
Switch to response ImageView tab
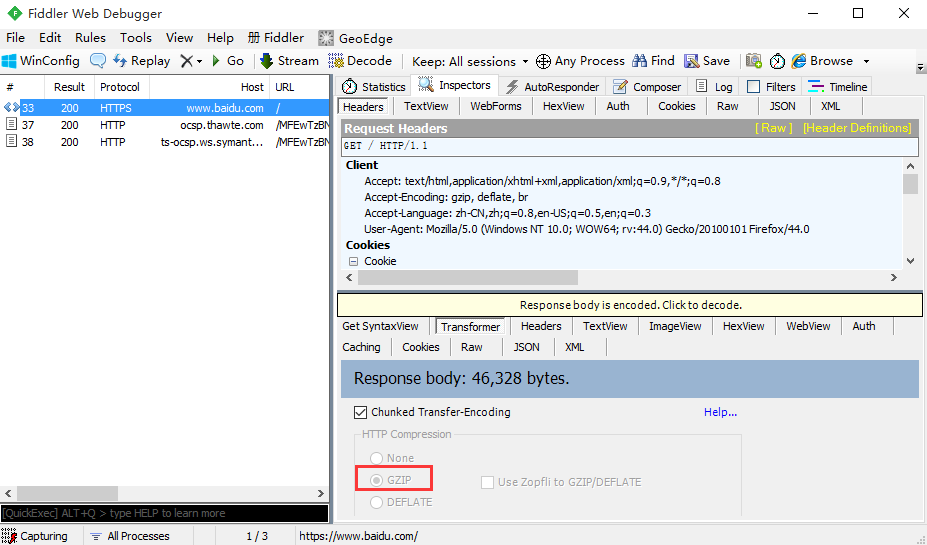point(675,326)
